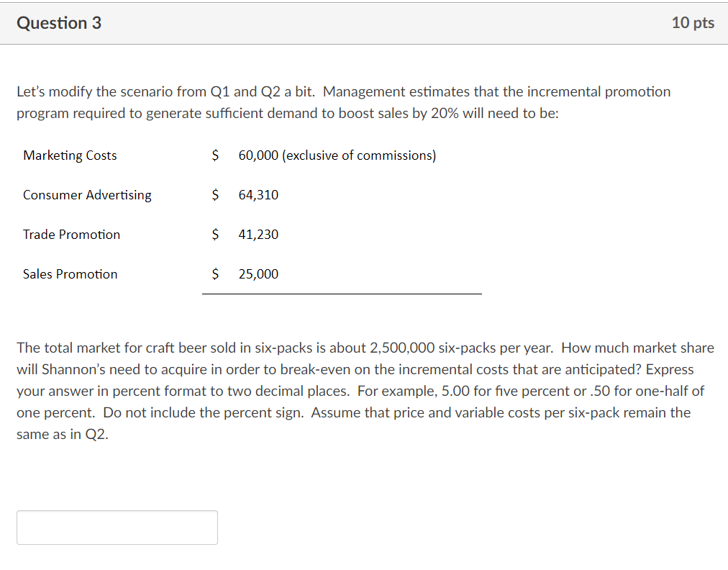Click the dollar sign beside Marketing Costs
This screenshot has width=728, height=570.
point(214,155)
